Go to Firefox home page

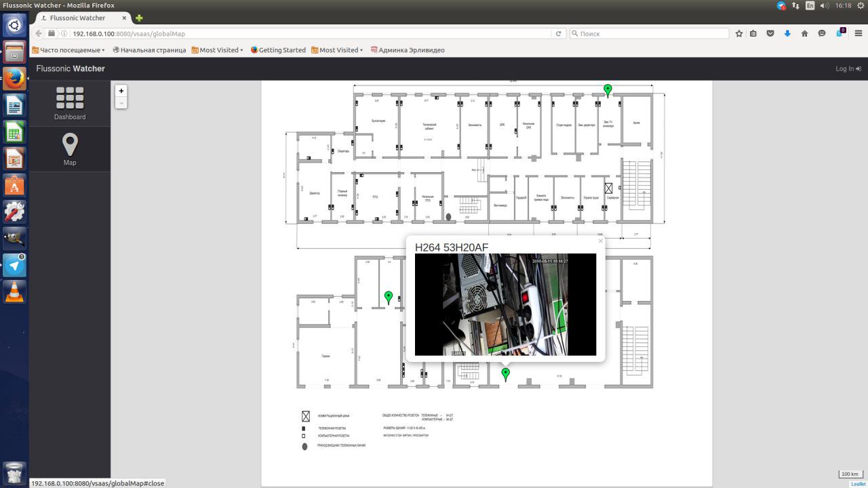coord(804,33)
